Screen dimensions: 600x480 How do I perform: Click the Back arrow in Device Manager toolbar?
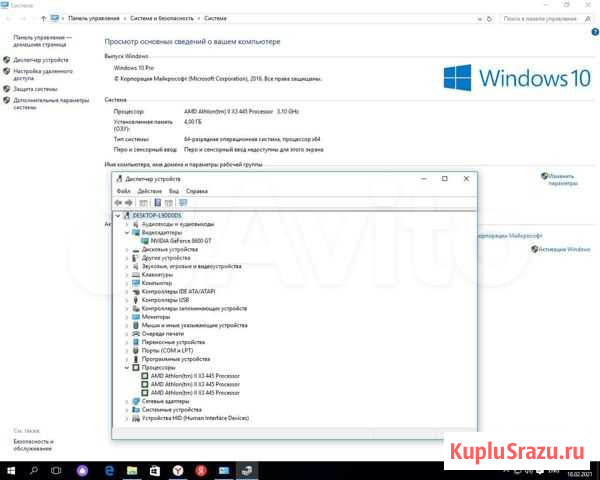(119, 202)
